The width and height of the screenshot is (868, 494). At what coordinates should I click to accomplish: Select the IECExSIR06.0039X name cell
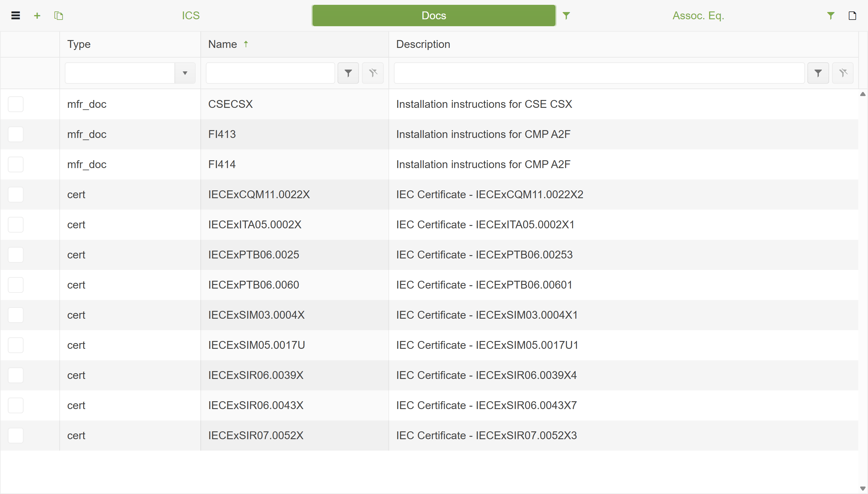point(295,375)
